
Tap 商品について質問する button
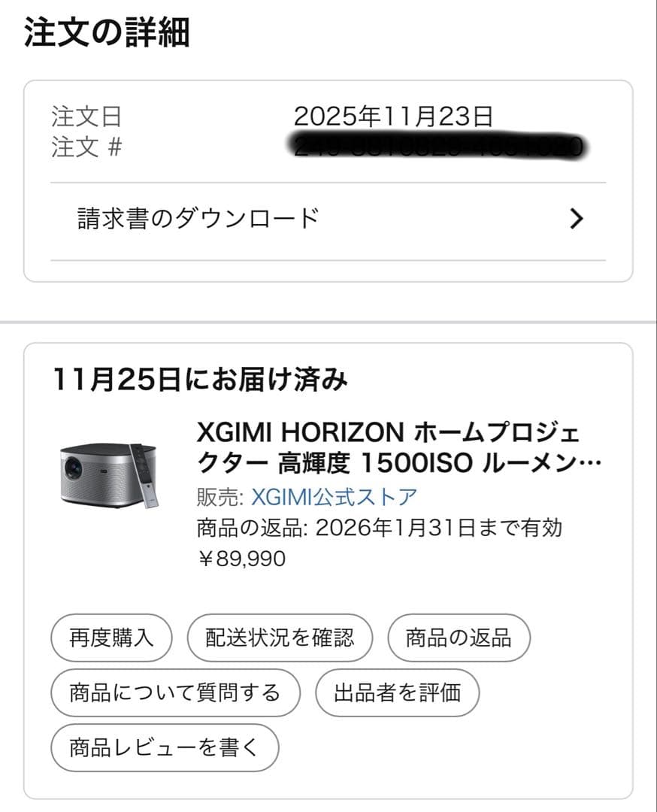(x=175, y=692)
